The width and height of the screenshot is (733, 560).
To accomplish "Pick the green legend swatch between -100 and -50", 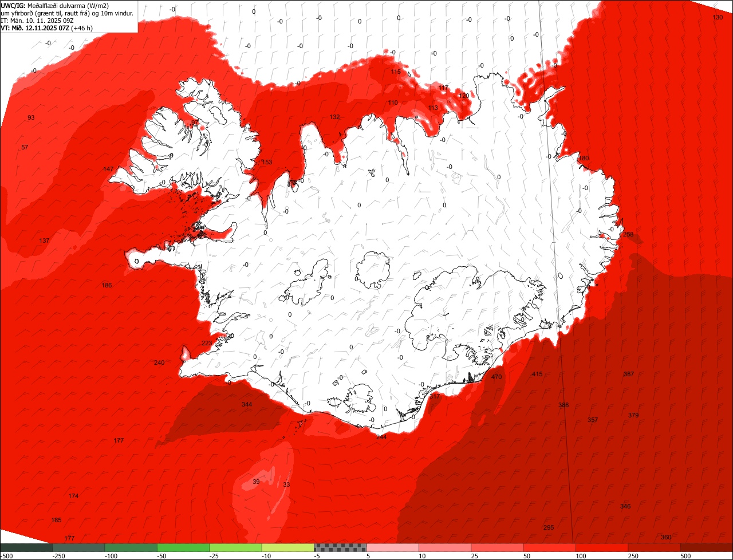I will pyautogui.click(x=131, y=547).
